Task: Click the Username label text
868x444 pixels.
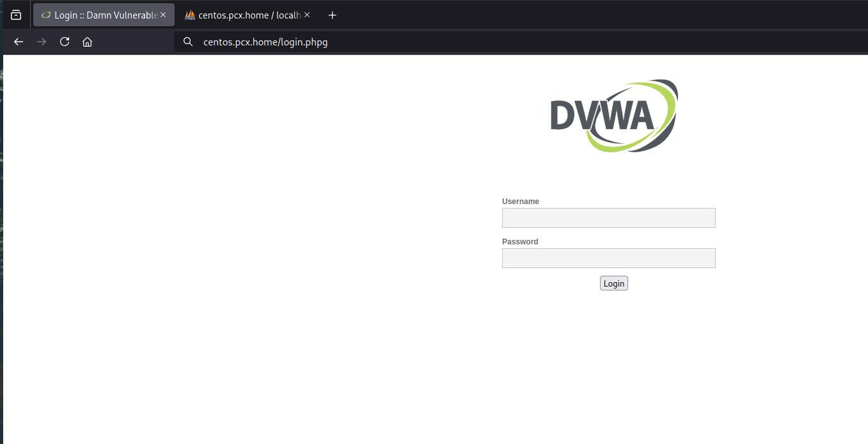Action: [x=520, y=201]
